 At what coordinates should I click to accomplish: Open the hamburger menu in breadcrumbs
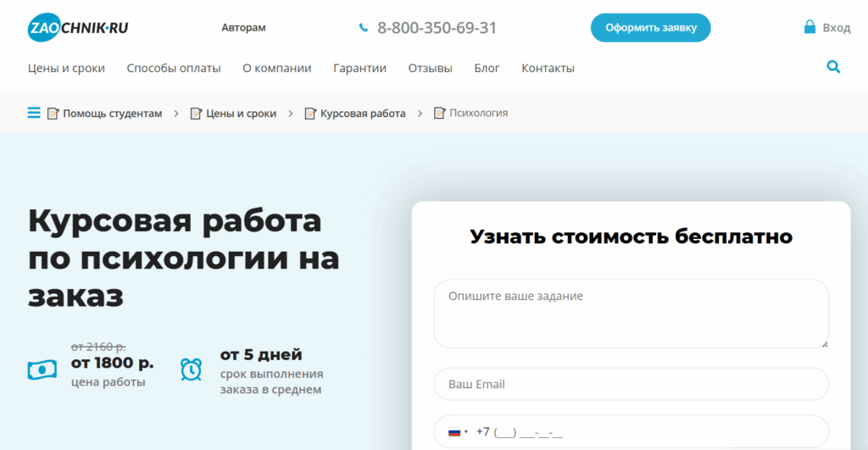pos(34,113)
